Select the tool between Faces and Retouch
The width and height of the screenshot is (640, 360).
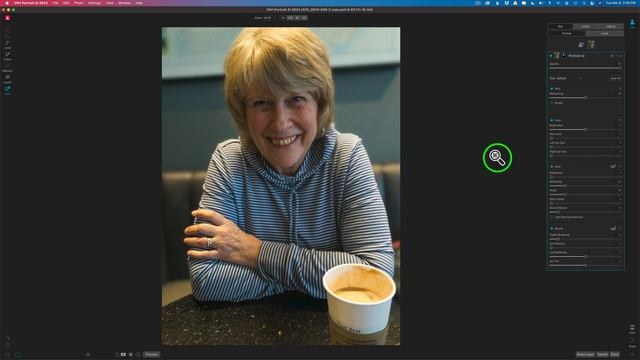[x=7, y=56]
